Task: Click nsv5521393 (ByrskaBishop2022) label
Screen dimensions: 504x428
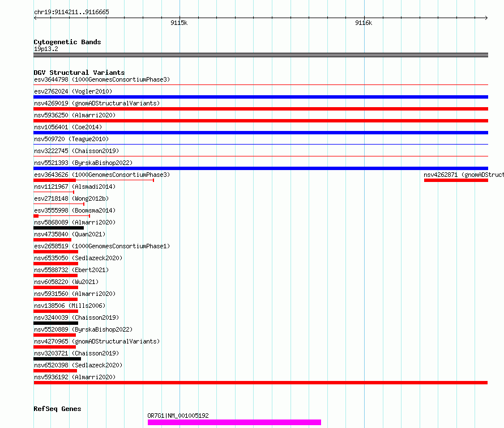Action: (x=83, y=163)
